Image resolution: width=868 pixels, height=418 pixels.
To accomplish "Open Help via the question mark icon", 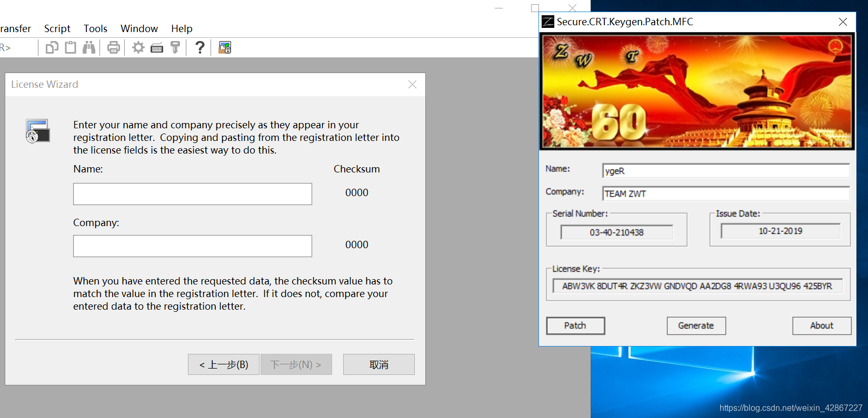I will 200,48.
